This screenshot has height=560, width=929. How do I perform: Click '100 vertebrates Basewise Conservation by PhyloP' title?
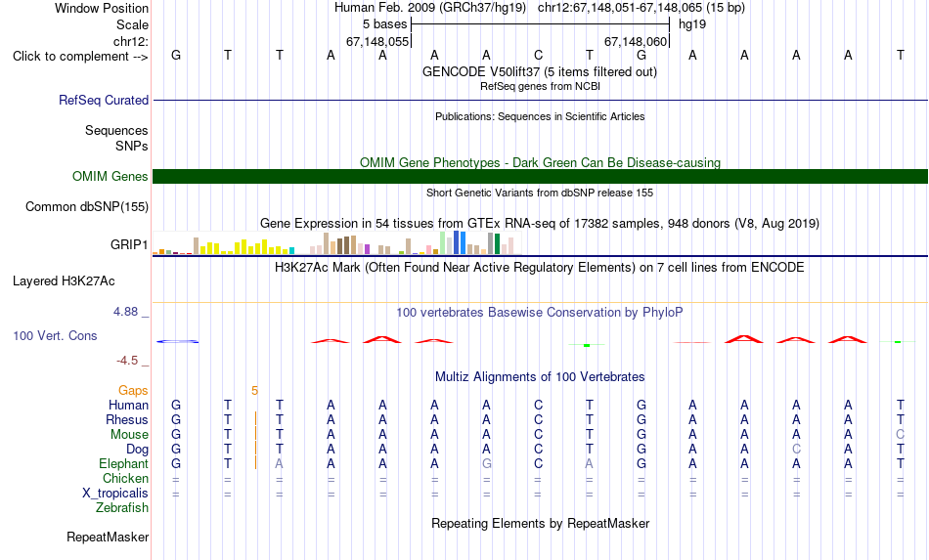(x=539, y=312)
